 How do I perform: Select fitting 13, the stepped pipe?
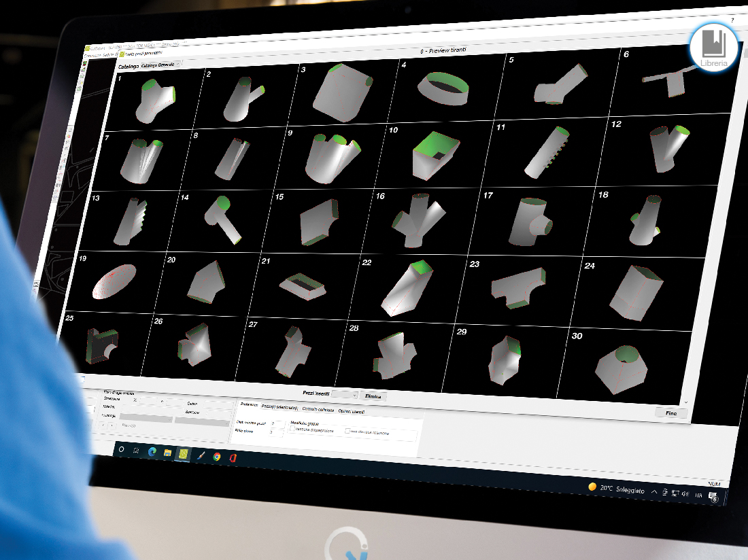point(130,221)
